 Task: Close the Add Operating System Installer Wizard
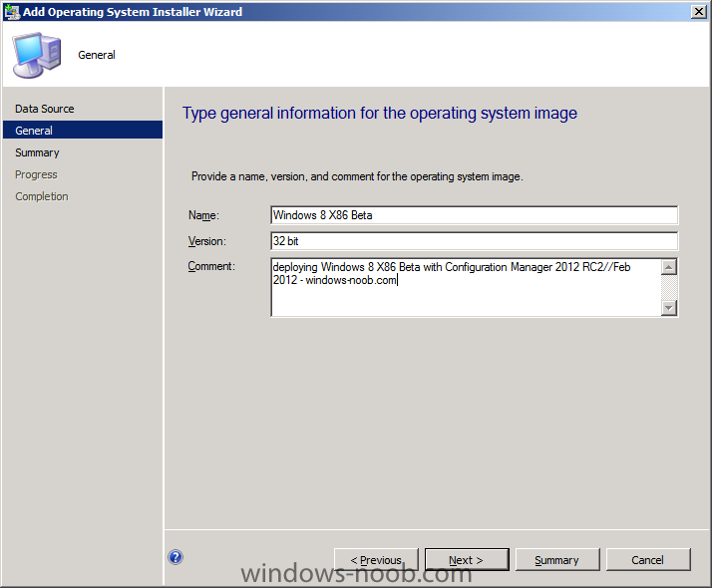tap(699, 12)
